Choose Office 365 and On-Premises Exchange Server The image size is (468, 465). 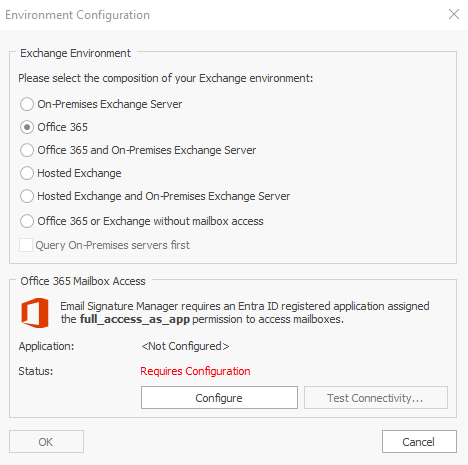[x=27, y=150]
